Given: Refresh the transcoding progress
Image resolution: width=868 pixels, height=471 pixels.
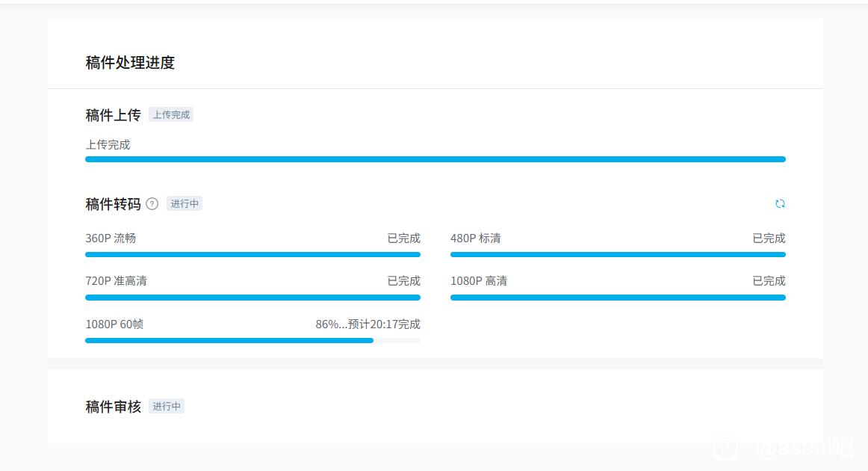Looking at the screenshot, I should click(780, 203).
